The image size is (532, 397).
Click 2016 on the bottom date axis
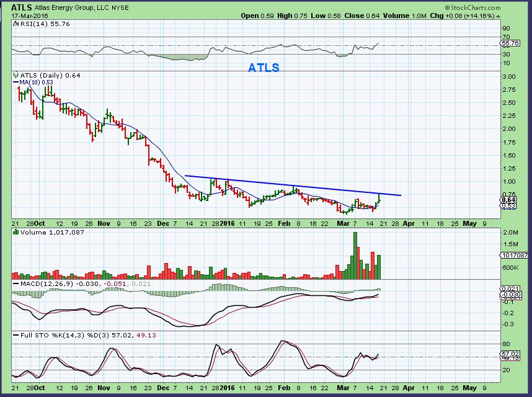coord(228,388)
